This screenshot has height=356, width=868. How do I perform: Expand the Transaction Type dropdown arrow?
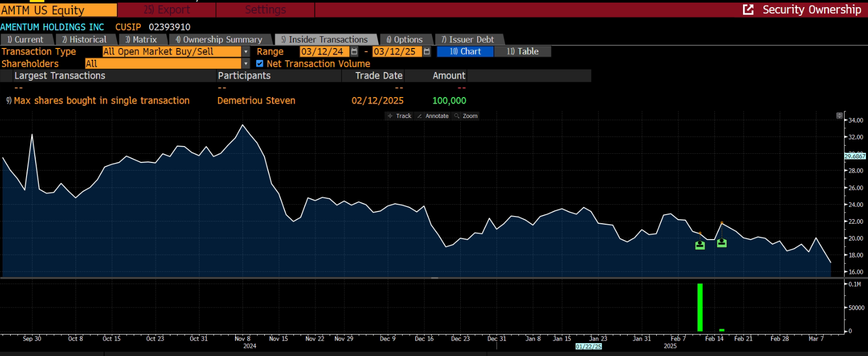(x=246, y=52)
